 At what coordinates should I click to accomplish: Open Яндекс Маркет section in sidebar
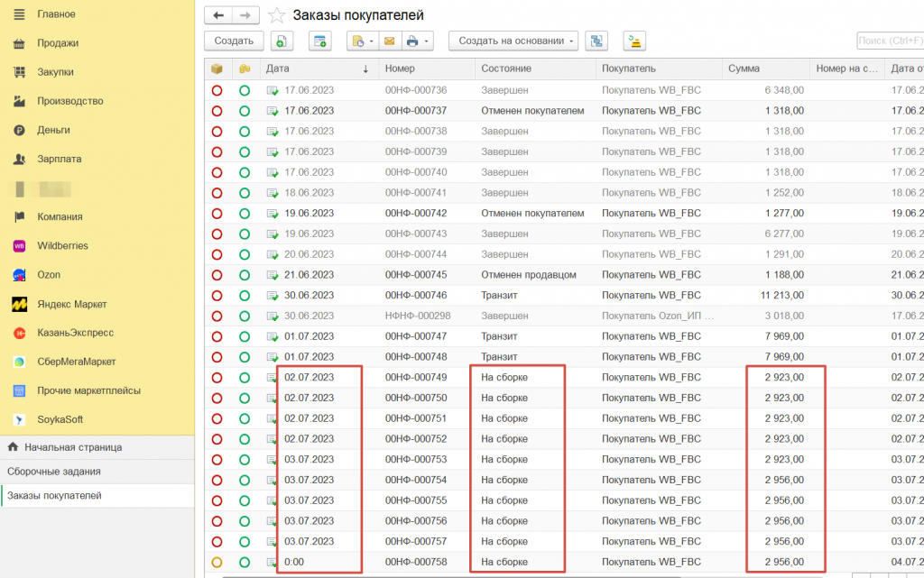point(71,304)
